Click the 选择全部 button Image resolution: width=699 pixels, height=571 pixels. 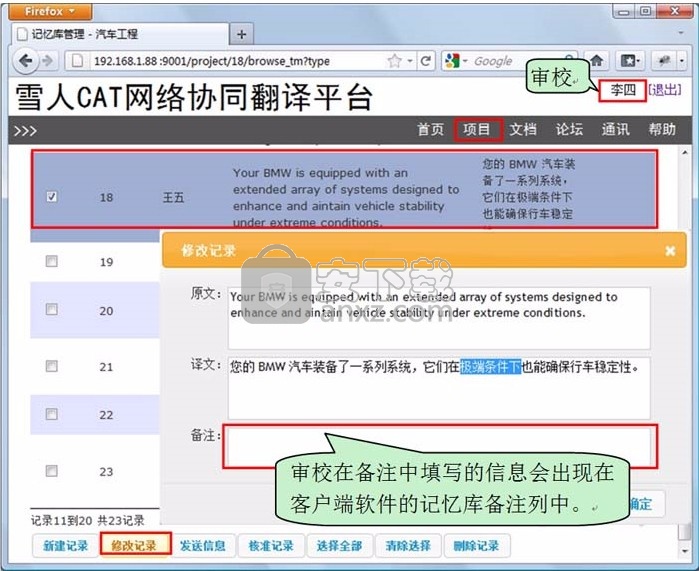[x=340, y=546]
